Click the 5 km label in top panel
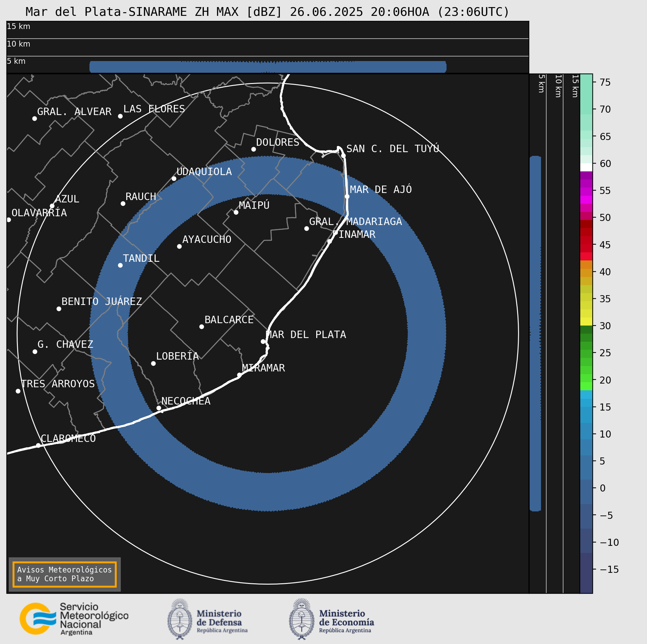The height and width of the screenshot is (644, 647). click(16, 61)
